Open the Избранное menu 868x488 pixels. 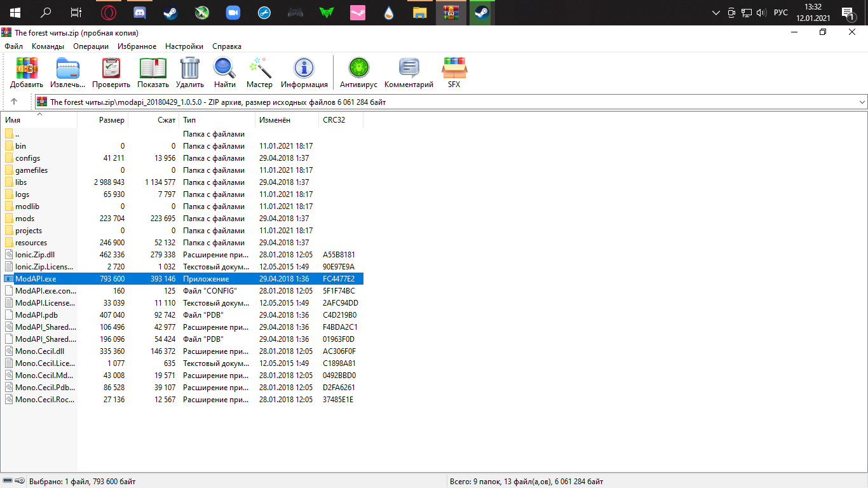click(x=137, y=46)
